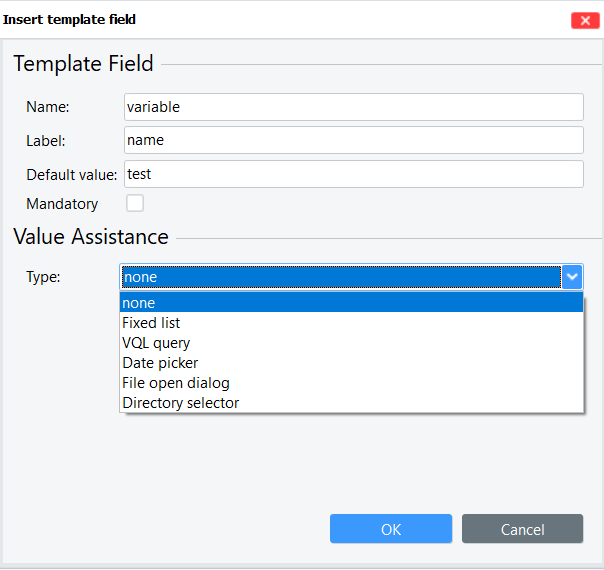Cancel the template field dialog
This screenshot has width=604, height=570.
(x=522, y=529)
